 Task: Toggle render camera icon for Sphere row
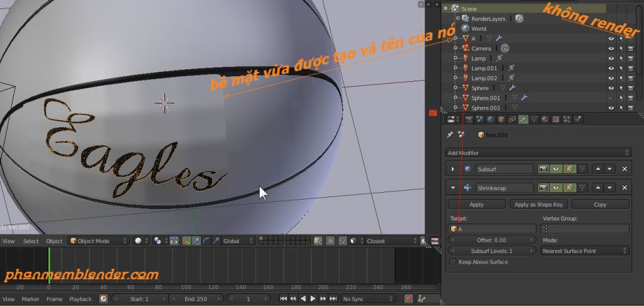pos(630,88)
